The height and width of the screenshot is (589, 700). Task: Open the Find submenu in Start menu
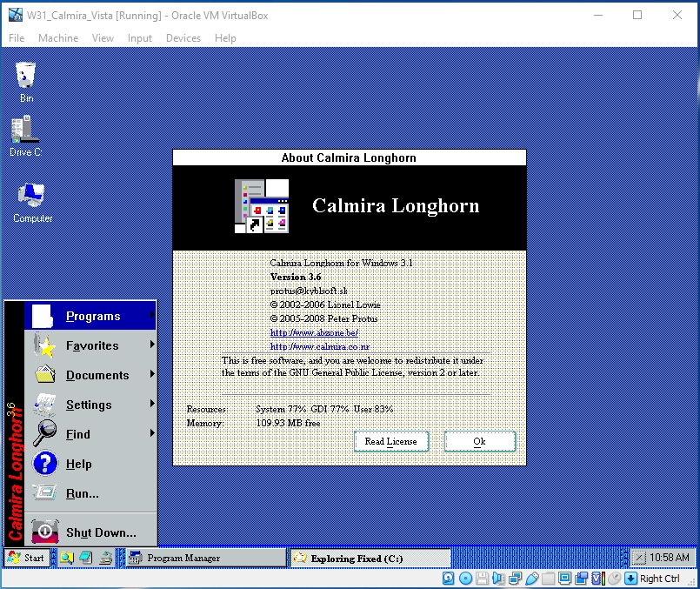pos(90,433)
